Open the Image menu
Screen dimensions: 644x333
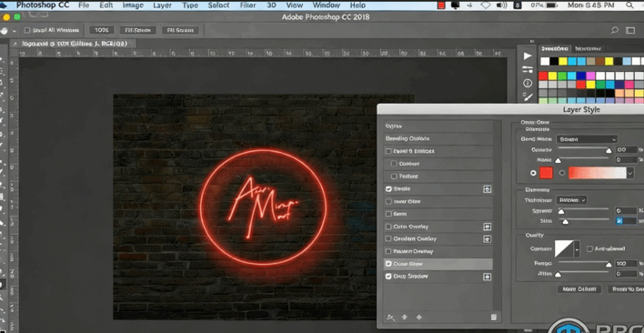coord(133,5)
